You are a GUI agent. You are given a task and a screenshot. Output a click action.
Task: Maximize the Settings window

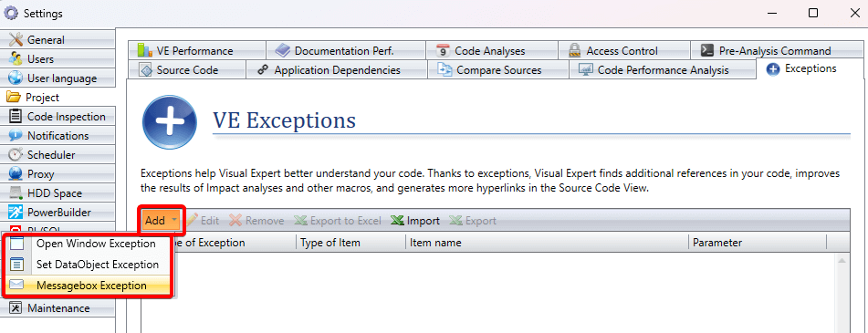tap(813, 13)
